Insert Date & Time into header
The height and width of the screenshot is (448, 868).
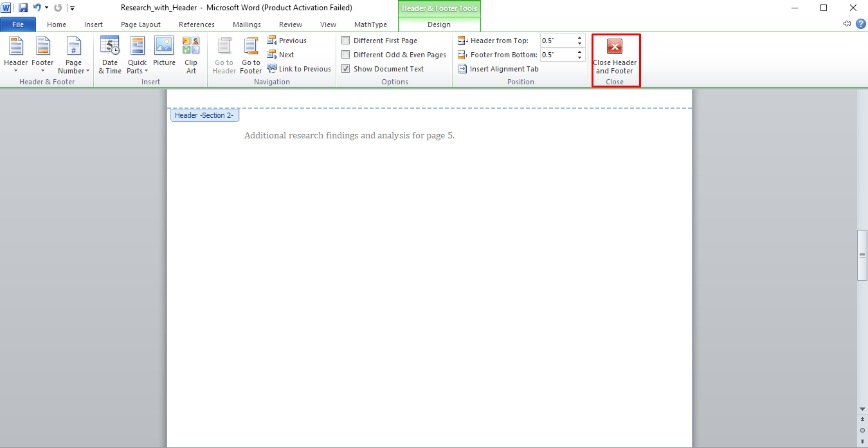tap(110, 55)
